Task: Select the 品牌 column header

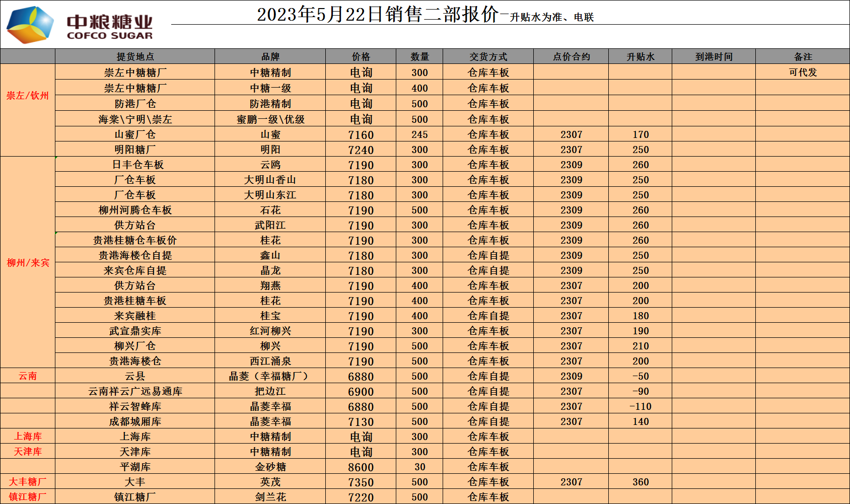Action: pyautogui.click(x=270, y=57)
